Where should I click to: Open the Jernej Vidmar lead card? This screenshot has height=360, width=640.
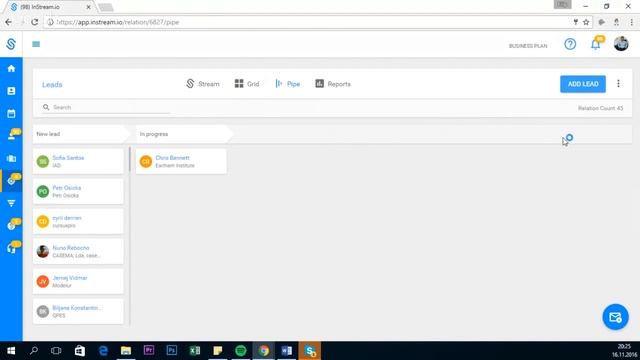pyautogui.click(x=78, y=281)
